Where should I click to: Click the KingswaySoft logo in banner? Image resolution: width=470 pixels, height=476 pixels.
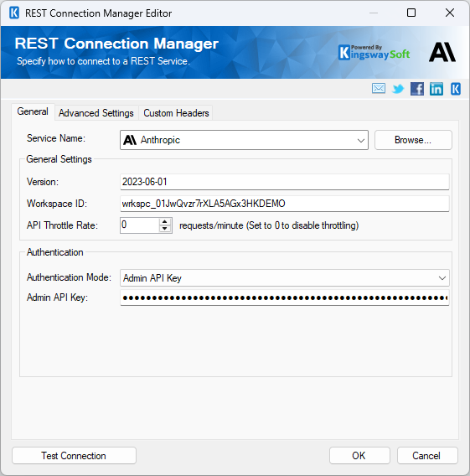click(374, 53)
